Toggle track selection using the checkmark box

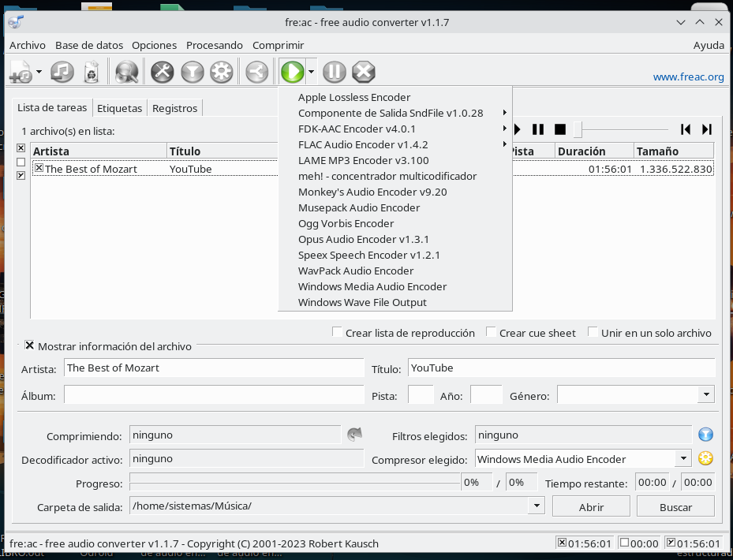pyautogui.click(x=21, y=175)
